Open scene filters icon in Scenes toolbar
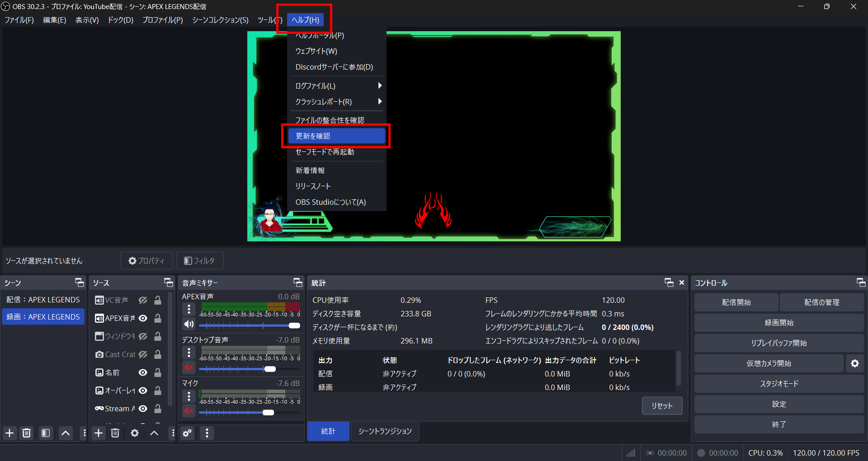This screenshot has height=461, width=868. click(46, 433)
